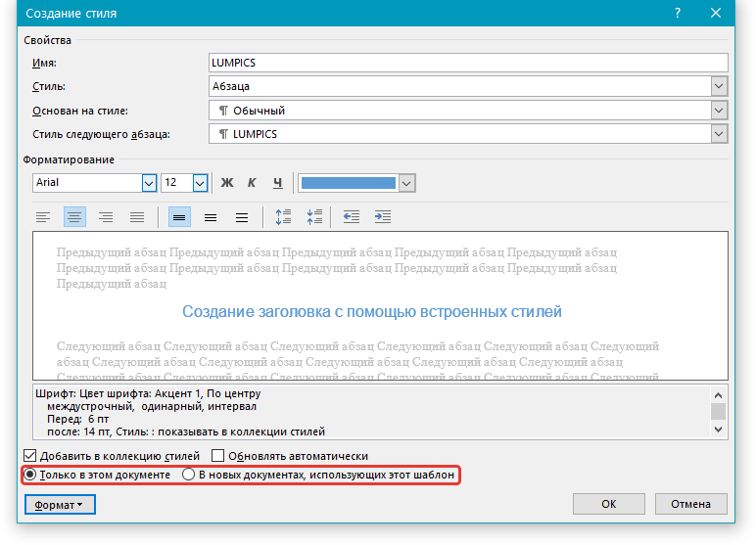Click the help question mark icon
This screenshot has height=545, width=756.
tap(678, 13)
